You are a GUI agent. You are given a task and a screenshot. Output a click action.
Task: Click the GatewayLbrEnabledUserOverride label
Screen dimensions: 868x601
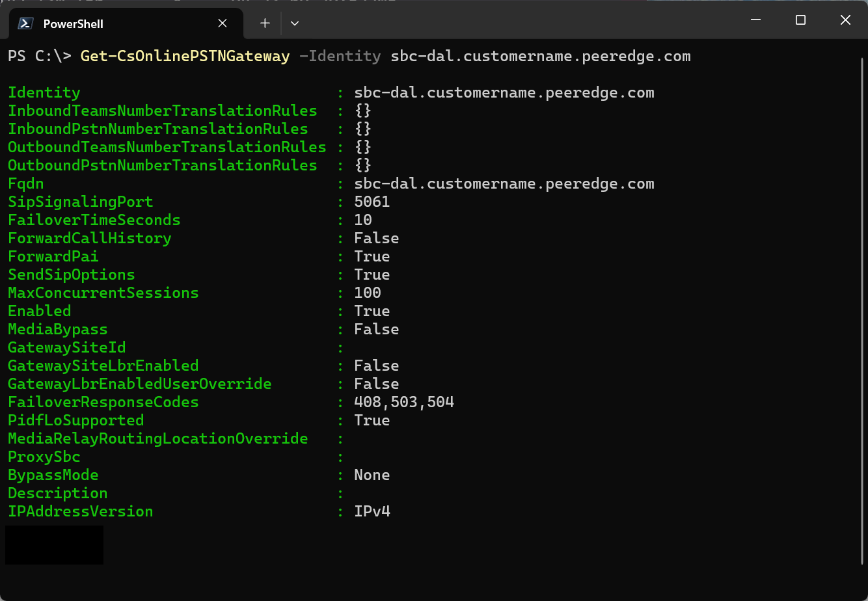(140, 384)
